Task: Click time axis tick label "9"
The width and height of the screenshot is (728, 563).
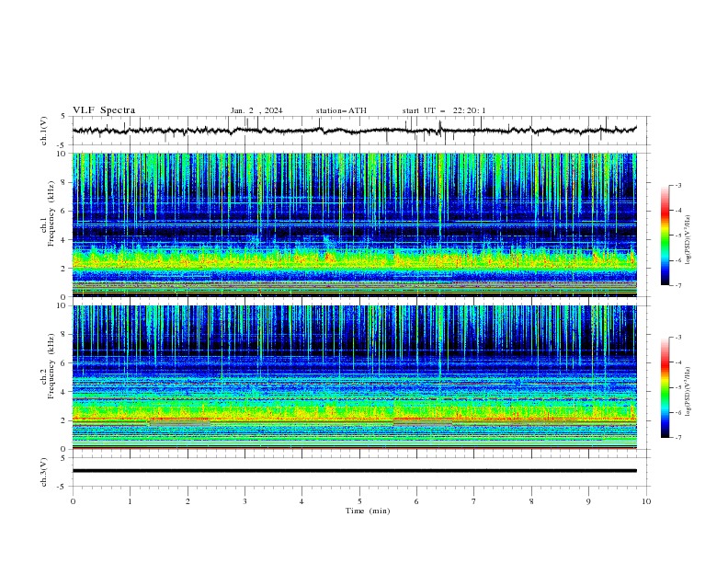Action: [588, 501]
